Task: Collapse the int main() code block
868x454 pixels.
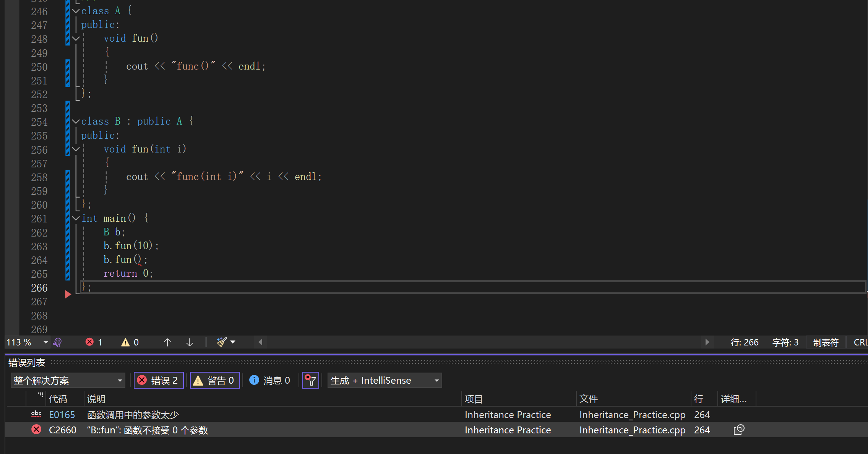Action: 76,218
